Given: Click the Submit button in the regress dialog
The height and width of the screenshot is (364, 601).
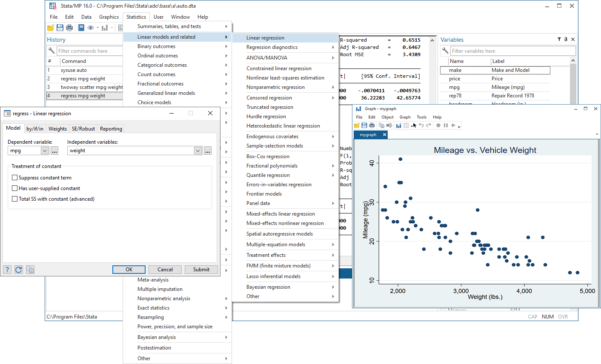Looking at the screenshot, I should tap(201, 269).
